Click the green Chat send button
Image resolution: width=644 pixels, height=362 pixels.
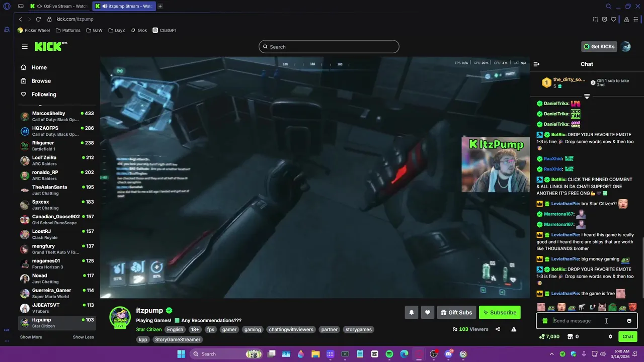[x=628, y=337]
